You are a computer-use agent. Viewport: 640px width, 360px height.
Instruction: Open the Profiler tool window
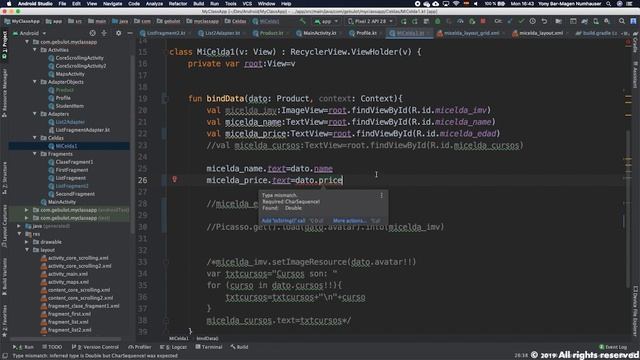[x=140, y=347]
